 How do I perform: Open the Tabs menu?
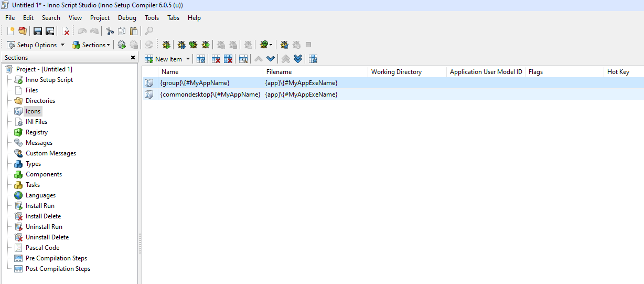click(173, 17)
